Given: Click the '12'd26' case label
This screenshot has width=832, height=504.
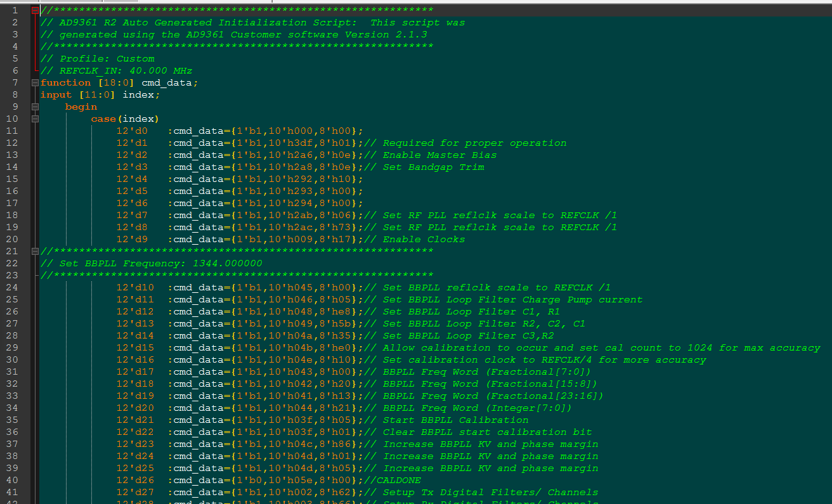Looking at the screenshot, I should (136, 481).
